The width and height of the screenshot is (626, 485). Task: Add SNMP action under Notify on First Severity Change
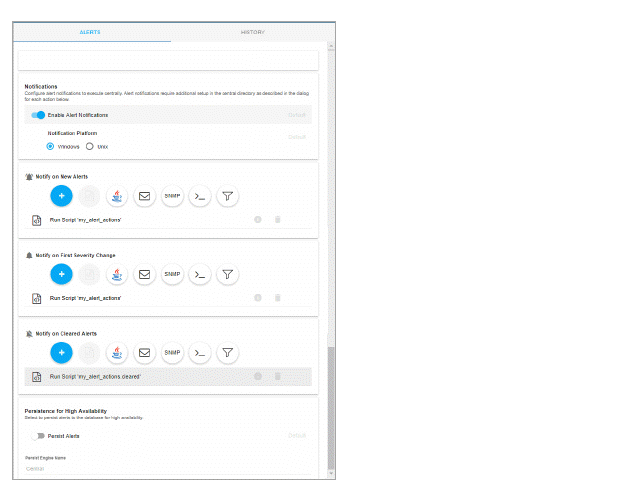172,274
